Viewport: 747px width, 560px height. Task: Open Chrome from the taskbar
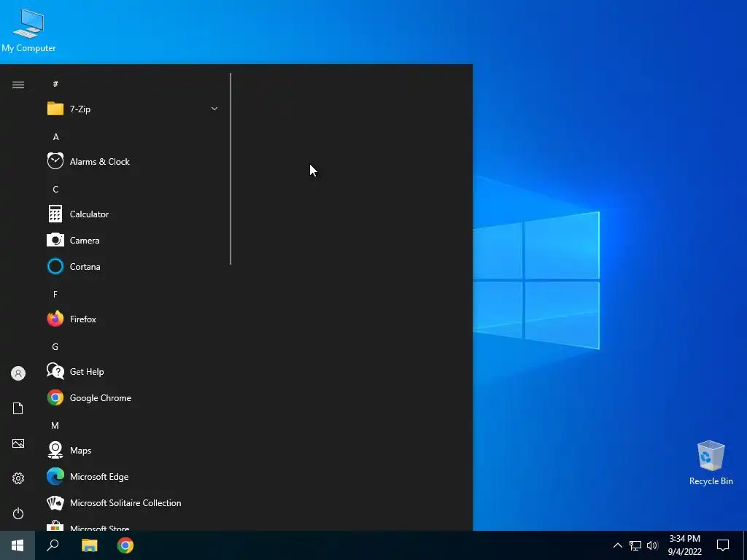pos(125,545)
